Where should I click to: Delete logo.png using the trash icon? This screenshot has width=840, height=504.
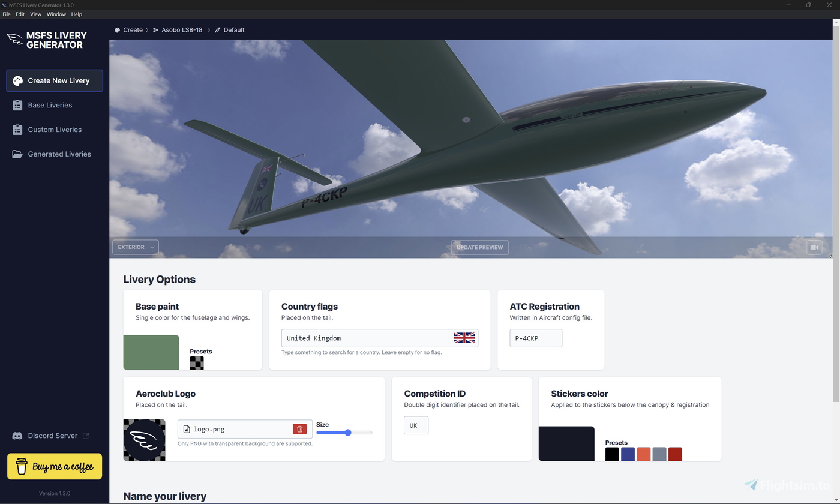pyautogui.click(x=299, y=428)
